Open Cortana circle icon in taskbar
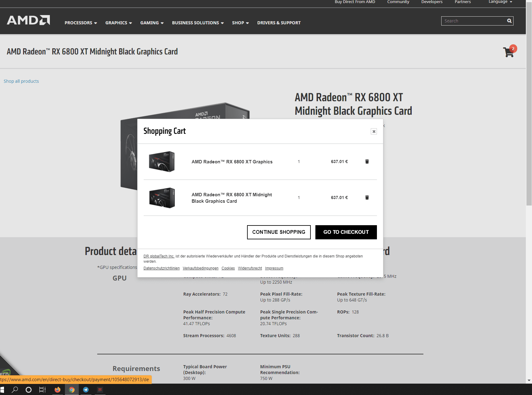The width and height of the screenshot is (532, 395). coord(29,389)
